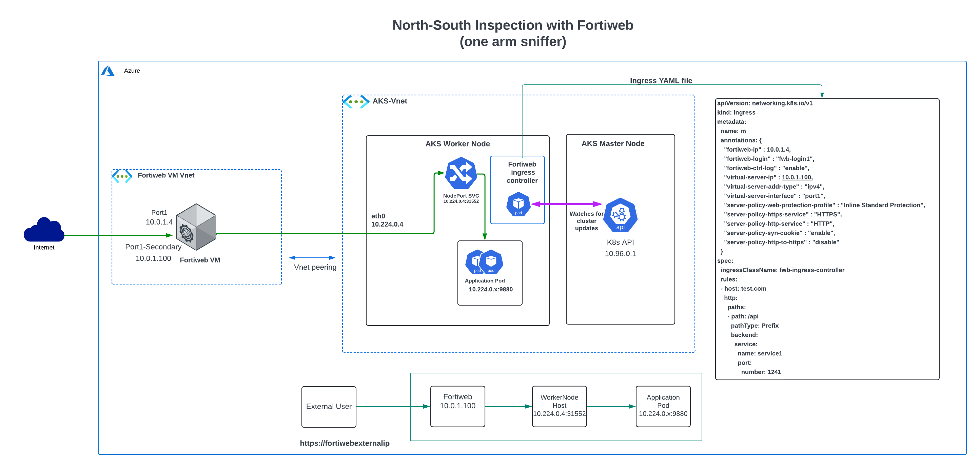Select the Ingress YAML file label

pyautogui.click(x=661, y=81)
